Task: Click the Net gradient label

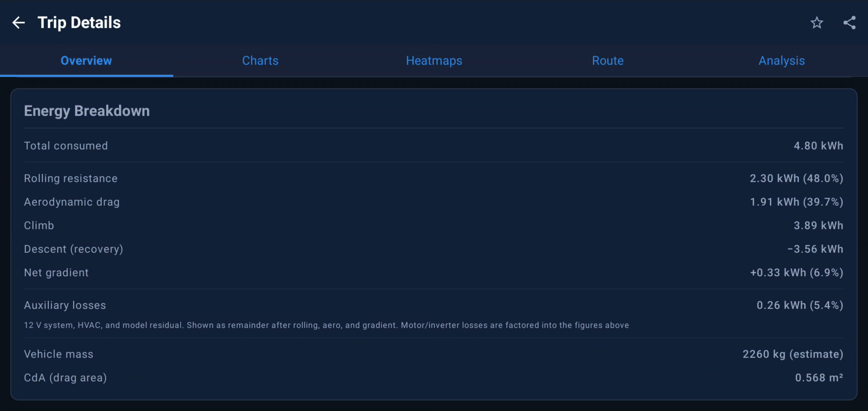Action: point(56,273)
